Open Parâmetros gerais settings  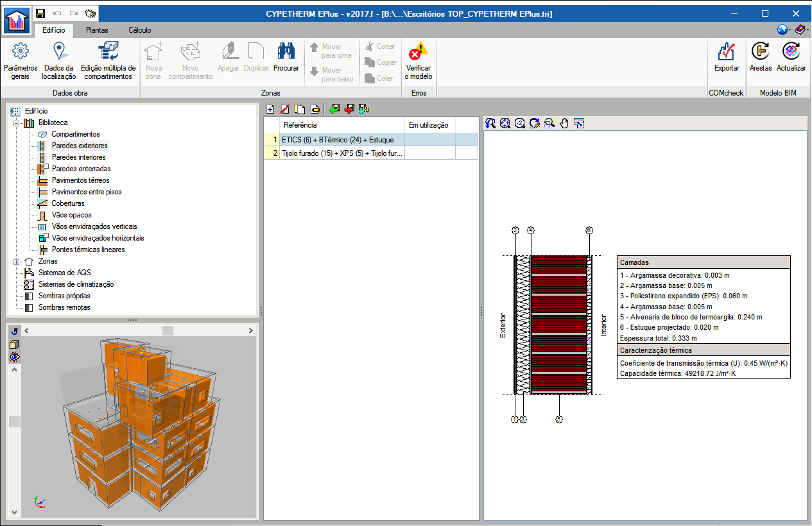(21, 61)
